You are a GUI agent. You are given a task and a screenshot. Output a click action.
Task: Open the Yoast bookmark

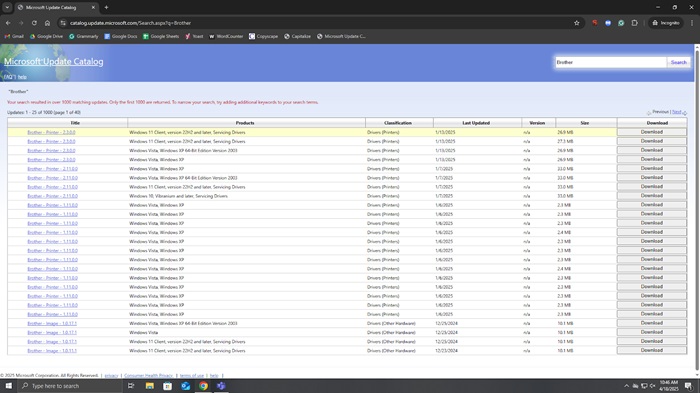click(x=194, y=36)
